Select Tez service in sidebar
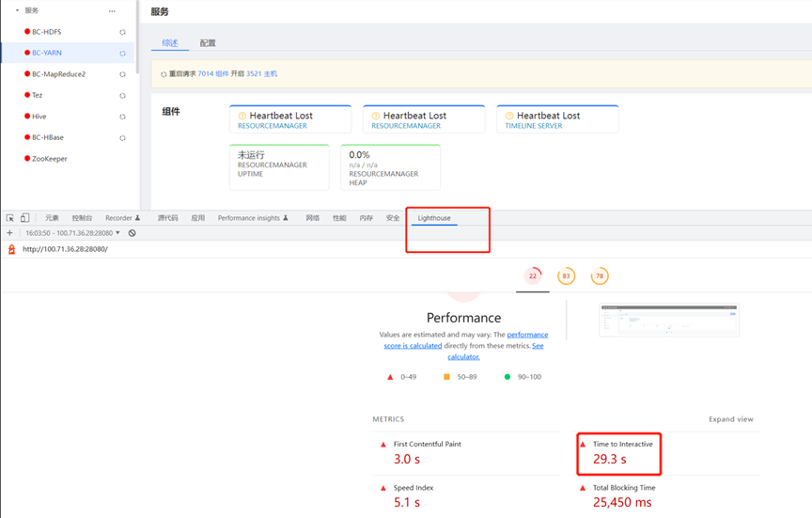The height and width of the screenshot is (518, 812). (x=38, y=95)
